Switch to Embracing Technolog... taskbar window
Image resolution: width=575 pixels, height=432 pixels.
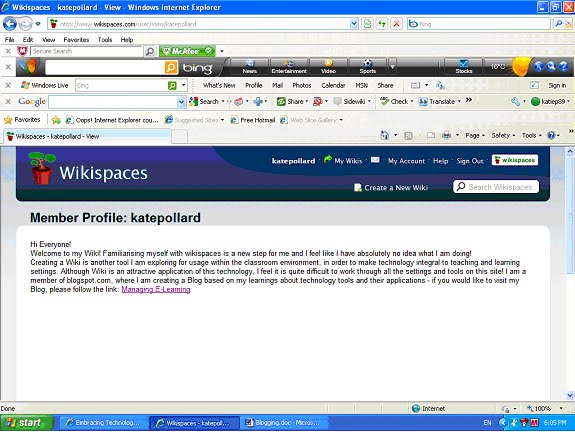click(103, 423)
